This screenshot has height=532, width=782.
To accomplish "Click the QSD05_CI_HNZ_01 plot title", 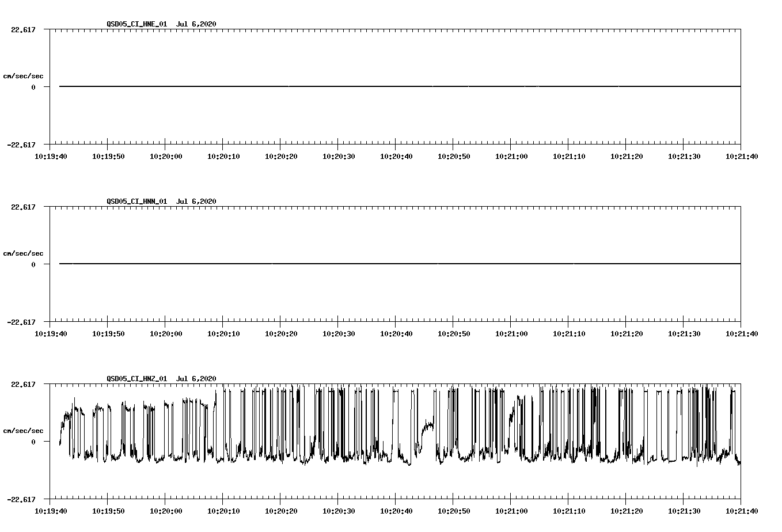I will click(161, 378).
